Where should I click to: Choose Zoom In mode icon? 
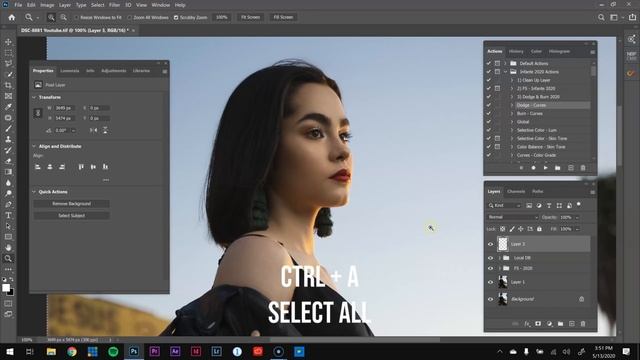pos(51,18)
